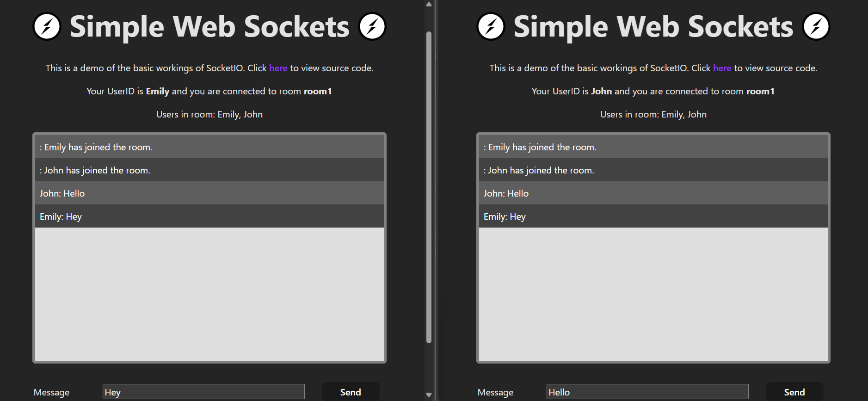Open the 'here' source link in John's pane
The height and width of the screenshot is (401, 868).
tap(722, 68)
